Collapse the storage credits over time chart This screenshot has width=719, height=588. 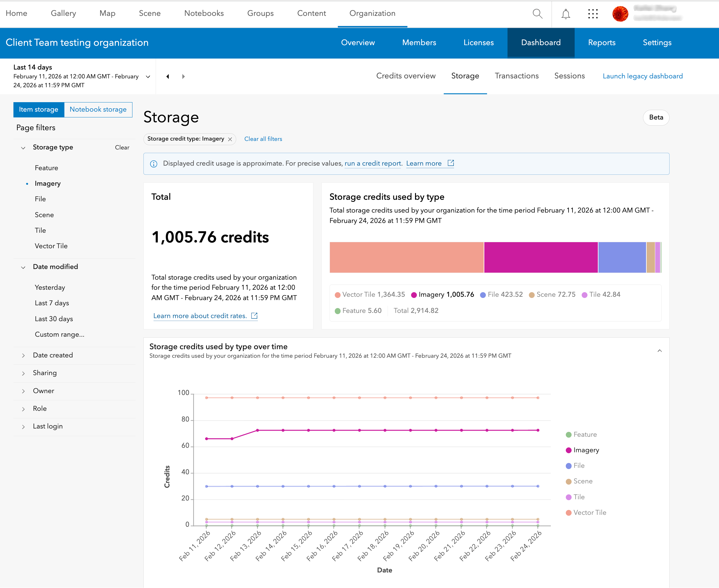tap(659, 350)
